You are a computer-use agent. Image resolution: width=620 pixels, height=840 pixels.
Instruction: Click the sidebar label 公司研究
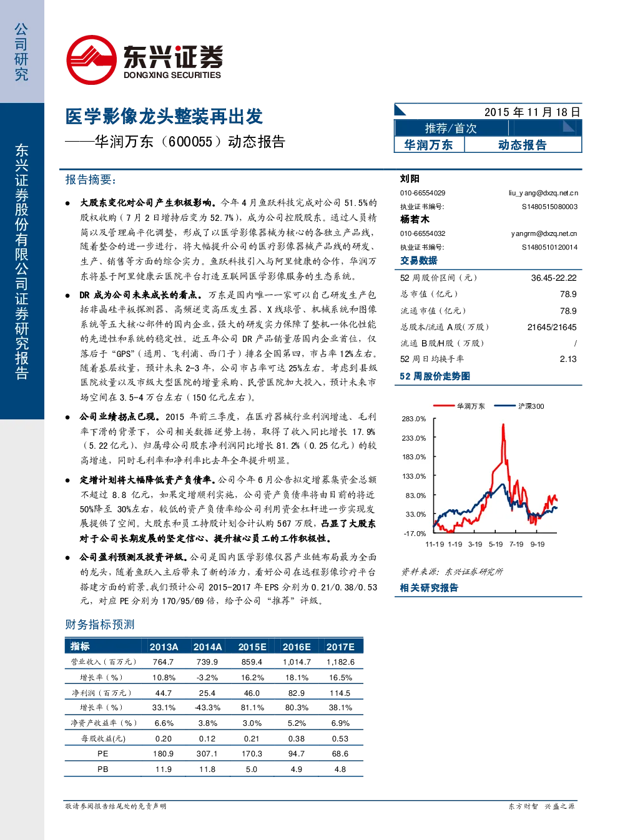pyautogui.click(x=22, y=52)
